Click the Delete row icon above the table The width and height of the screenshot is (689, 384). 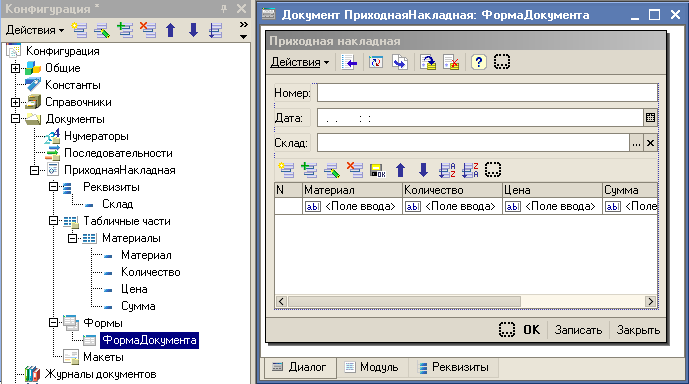pyautogui.click(x=355, y=170)
